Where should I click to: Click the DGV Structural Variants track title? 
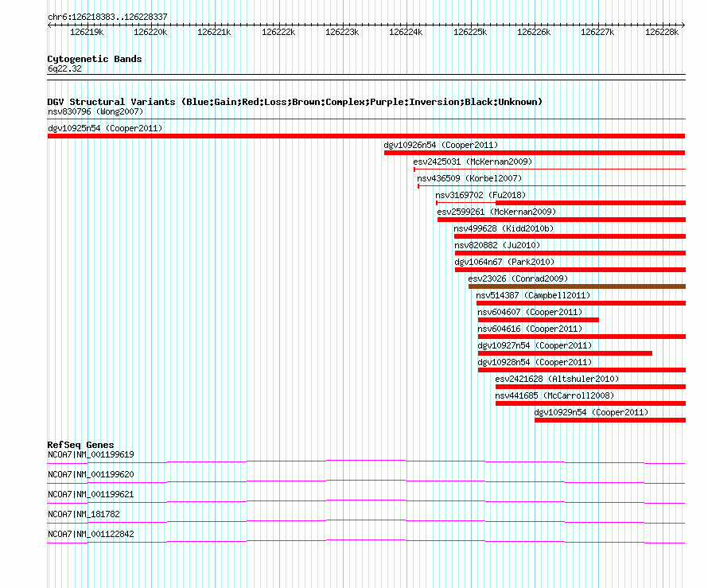295,102
